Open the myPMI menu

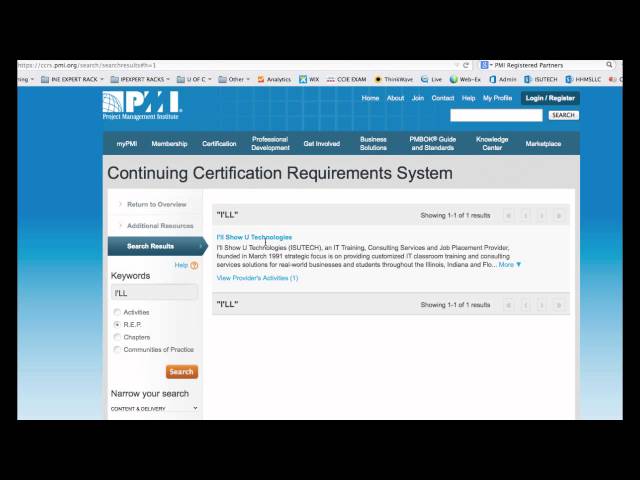pos(127,144)
